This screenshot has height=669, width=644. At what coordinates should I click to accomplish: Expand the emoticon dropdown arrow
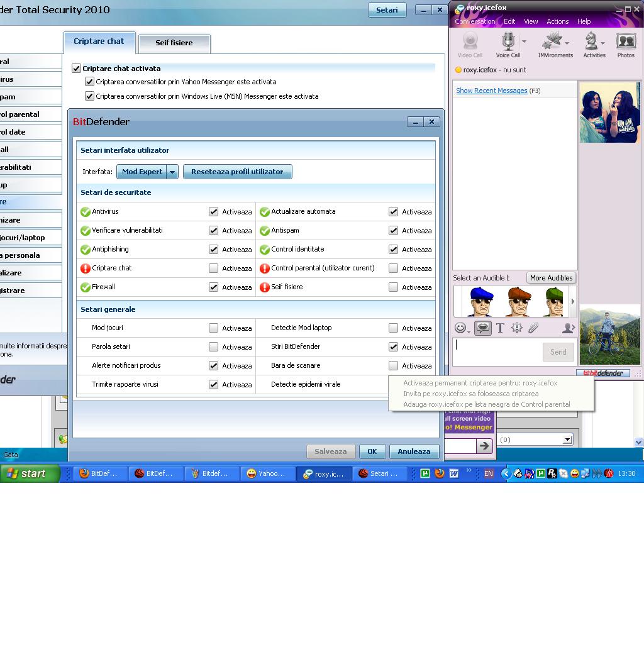tap(469, 331)
